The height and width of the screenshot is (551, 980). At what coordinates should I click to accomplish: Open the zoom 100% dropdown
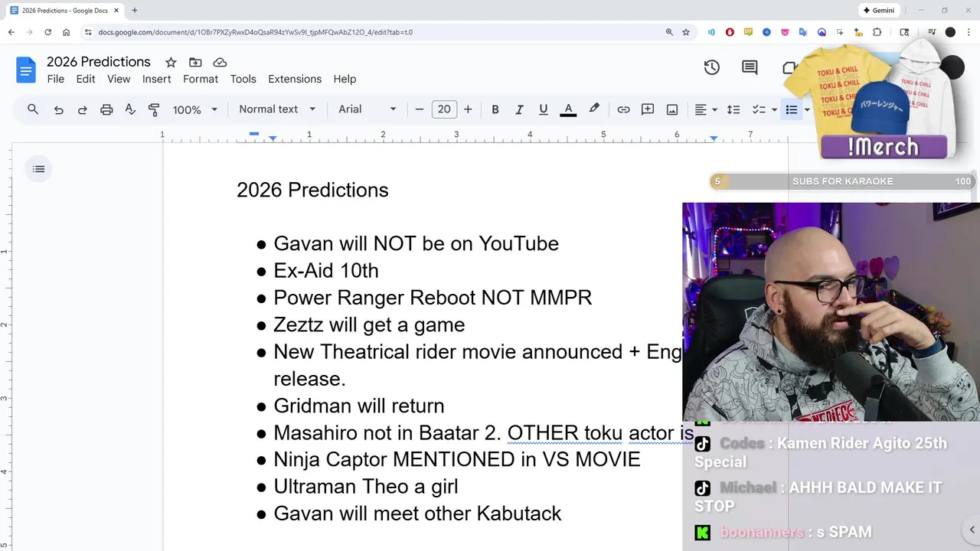(195, 109)
